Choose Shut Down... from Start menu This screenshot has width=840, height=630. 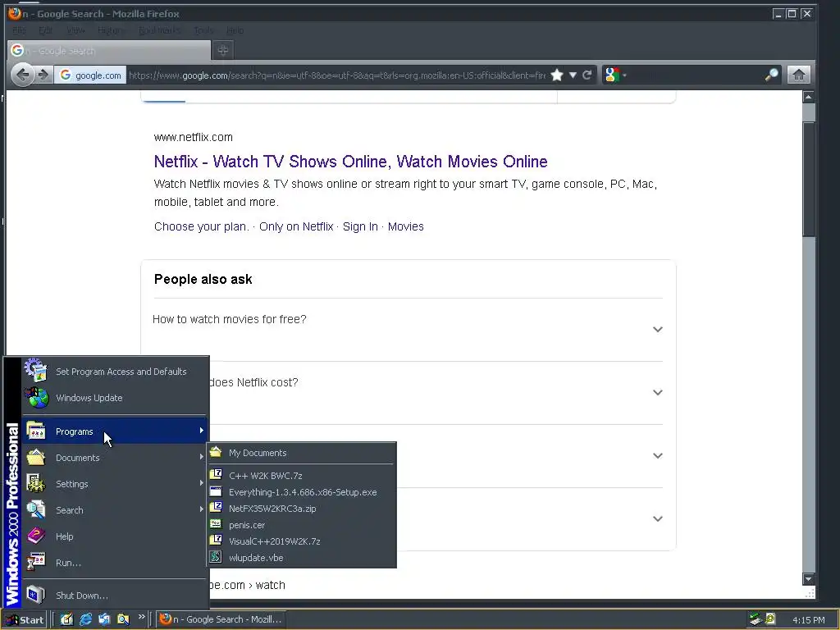(115, 596)
